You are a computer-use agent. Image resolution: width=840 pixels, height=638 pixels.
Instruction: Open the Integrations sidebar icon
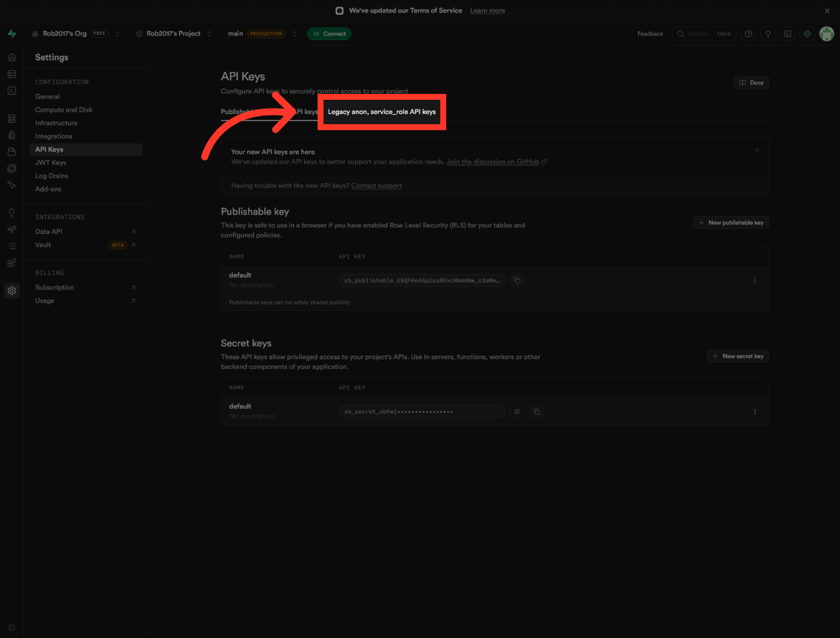[12, 263]
